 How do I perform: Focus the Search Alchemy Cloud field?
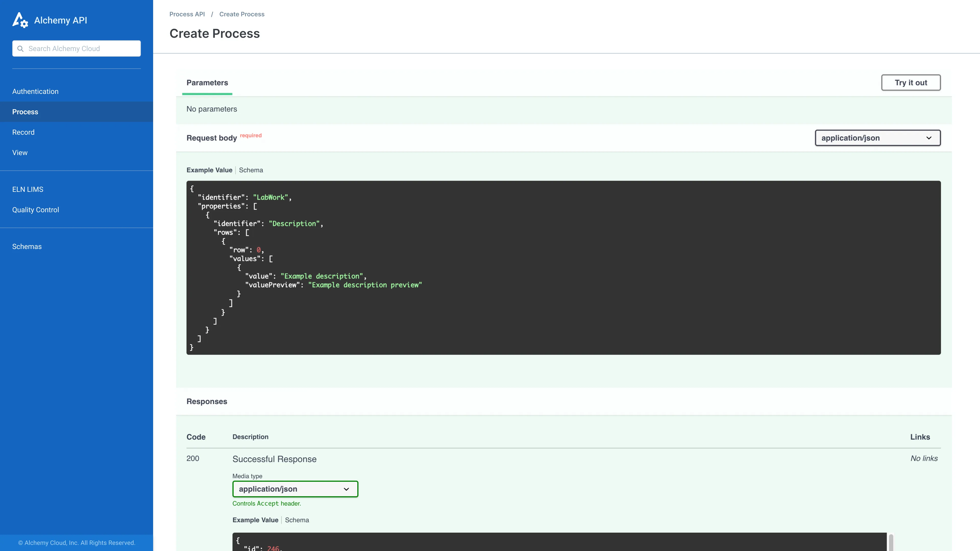pyautogui.click(x=77, y=49)
